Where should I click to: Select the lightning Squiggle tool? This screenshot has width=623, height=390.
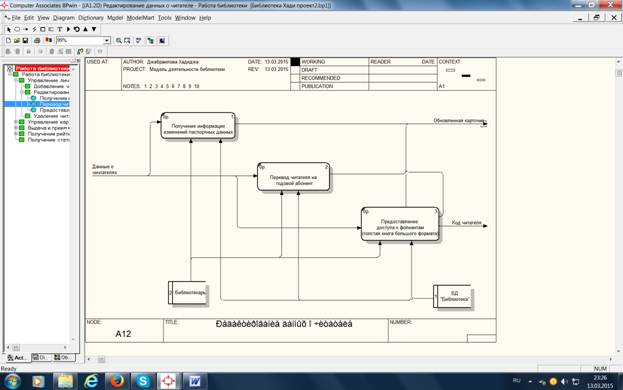(x=34, y=29)
